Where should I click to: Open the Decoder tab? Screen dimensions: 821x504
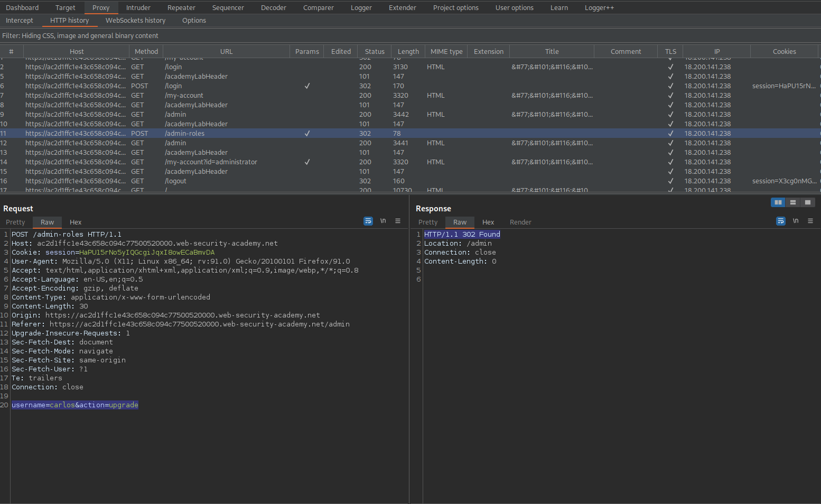point(274,7)
